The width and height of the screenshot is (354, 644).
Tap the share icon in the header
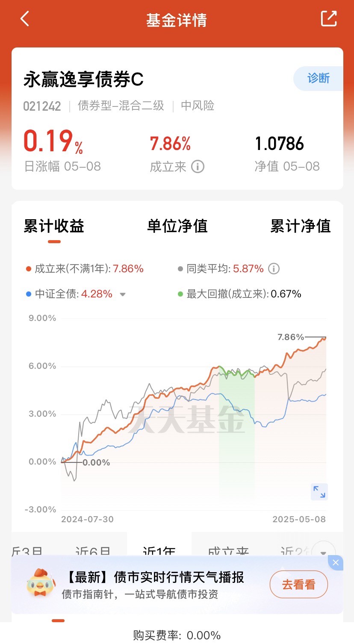(x=329, y=18)
